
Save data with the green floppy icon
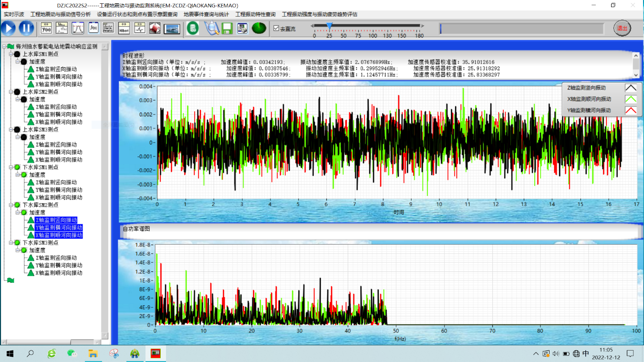[x=227, y=28]
